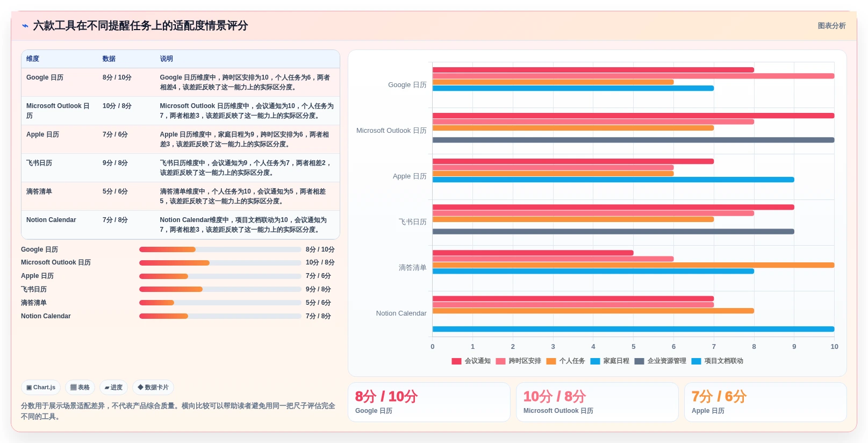The image size is (868, 443).
Task: Click Google 日历 会议通知 bar in chart
Action: pos(593,70)
